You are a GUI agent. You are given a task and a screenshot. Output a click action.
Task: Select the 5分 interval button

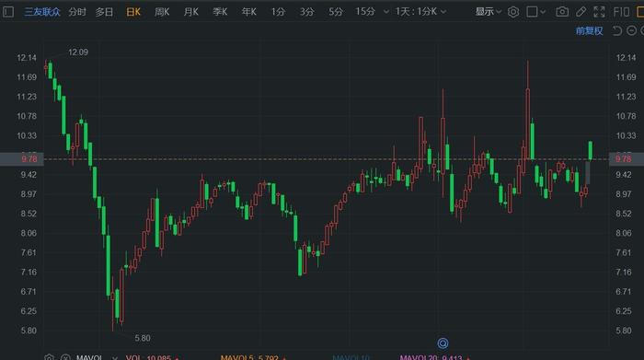336,12
